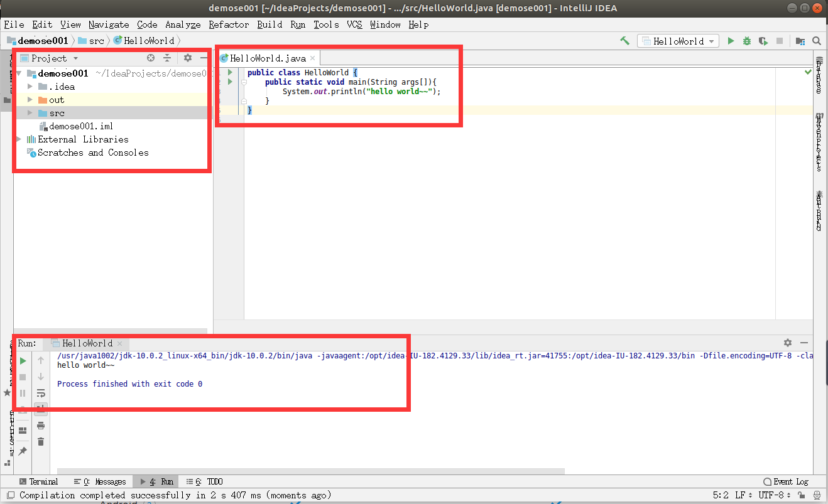Click restore layout icon in Run panel

click(x=23, y=431)
